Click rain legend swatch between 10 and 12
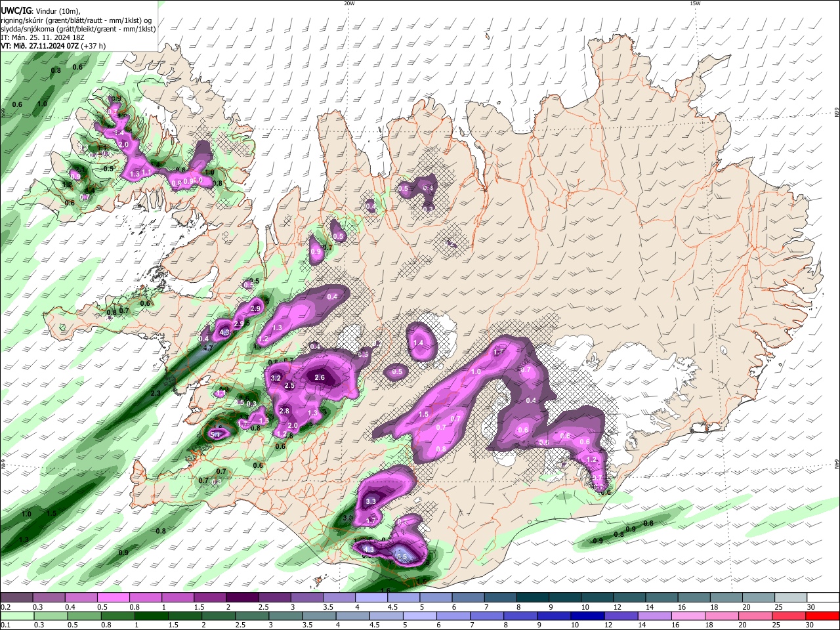 [x=588, y=616]
